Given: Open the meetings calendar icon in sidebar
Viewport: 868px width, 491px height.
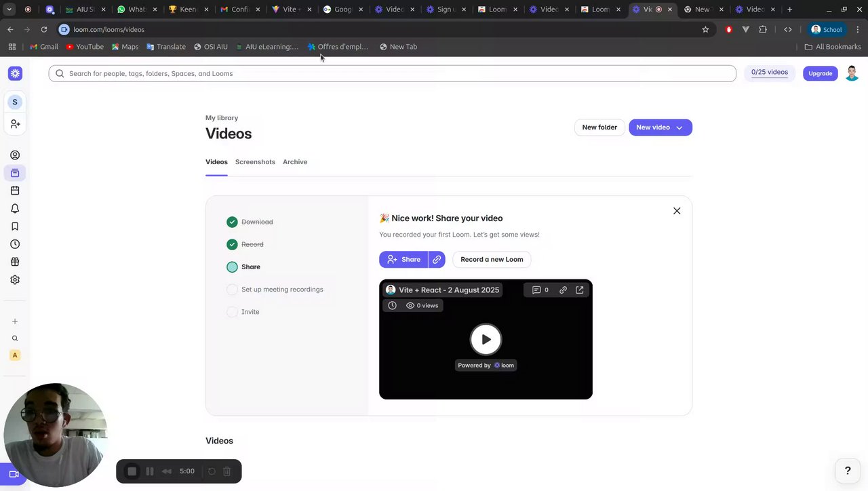Looking at the screenshot, I should click(15, 191).
